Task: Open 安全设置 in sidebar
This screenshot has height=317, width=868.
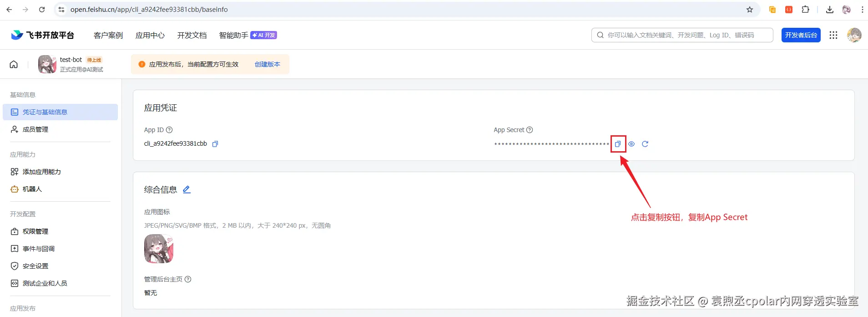Action: tap(60, 266)
